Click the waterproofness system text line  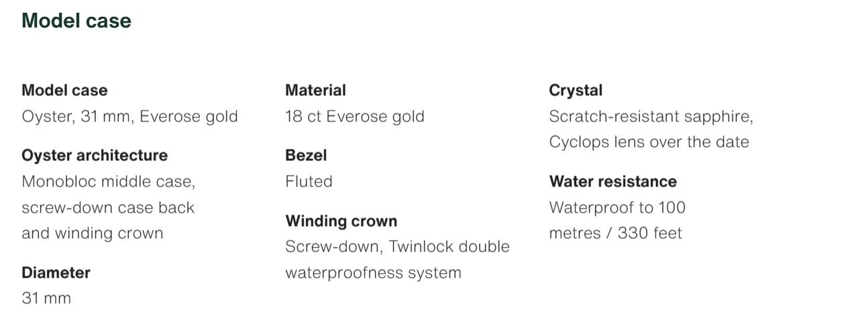pos(373,272)
